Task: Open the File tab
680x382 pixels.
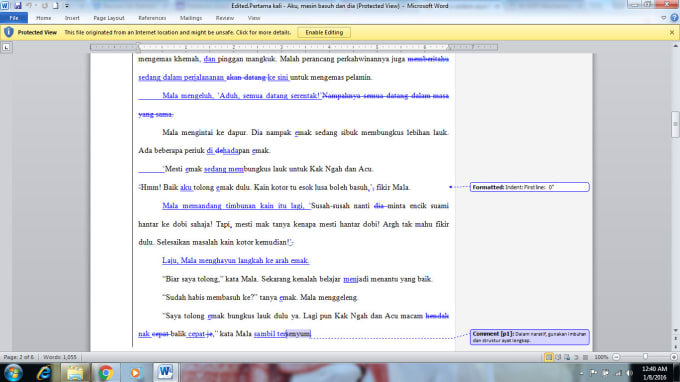Action: coord(14,18)
